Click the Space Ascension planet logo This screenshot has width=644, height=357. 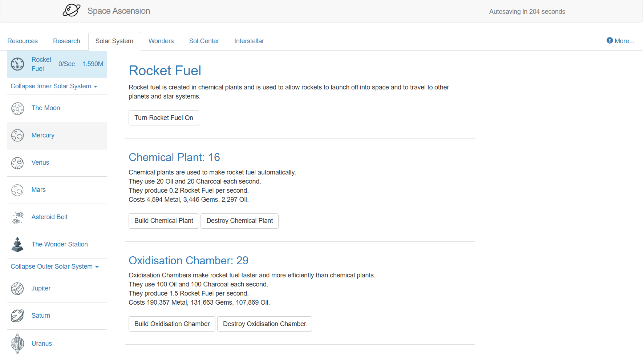tap(71, 11)
